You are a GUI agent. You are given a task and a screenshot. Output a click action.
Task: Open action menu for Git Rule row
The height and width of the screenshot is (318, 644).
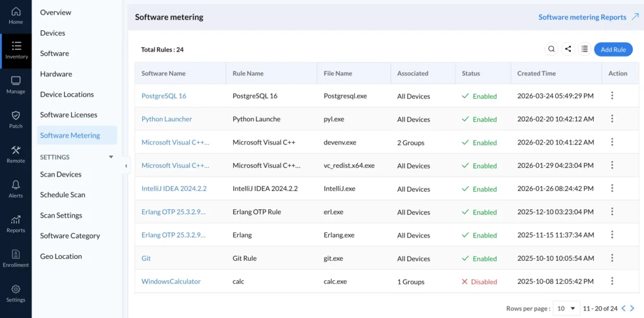pos(612,258)
